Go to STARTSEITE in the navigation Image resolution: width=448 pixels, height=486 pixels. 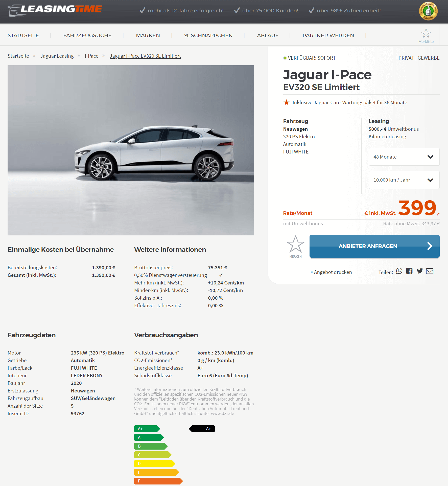[23, 35]
